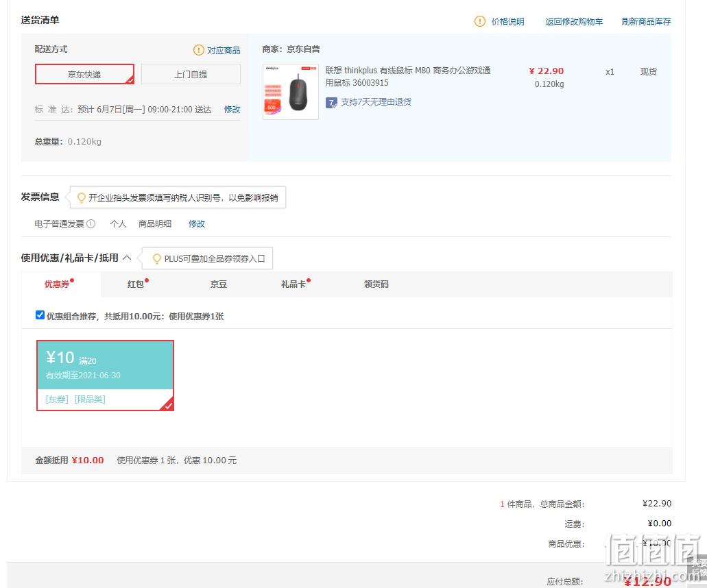This screenshot has width=707, height=588.
Task: Click the 7-day return badge icon
Action: pos(331,103)
